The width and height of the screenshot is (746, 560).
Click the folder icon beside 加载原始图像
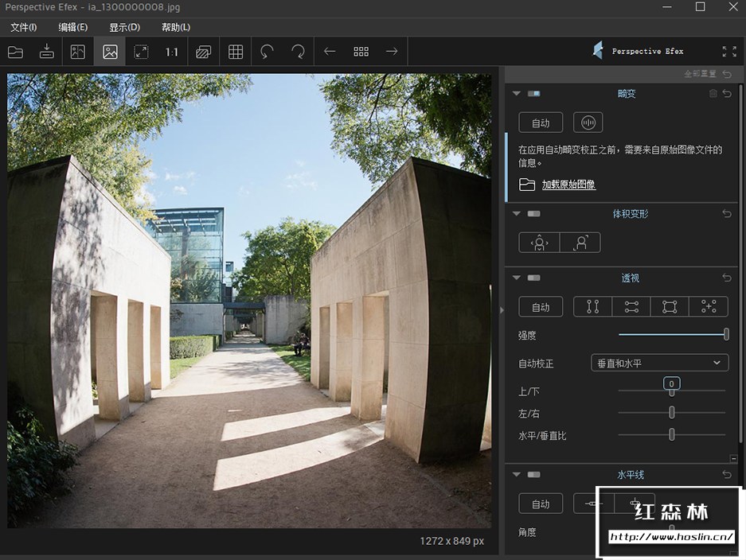pyautogui.click(x=527, y=185)
